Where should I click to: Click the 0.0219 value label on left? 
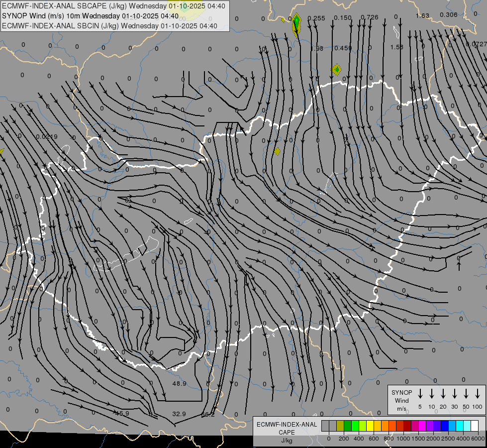[47, 136]
